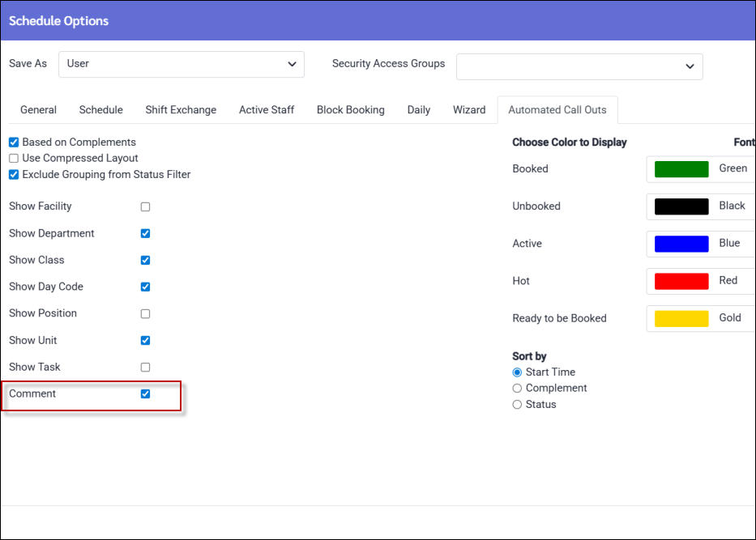This screenshot has height=540, width=756.
Task: Uncheck Exclude Grouping from Status Filter
Action: [x=14, y=175]
